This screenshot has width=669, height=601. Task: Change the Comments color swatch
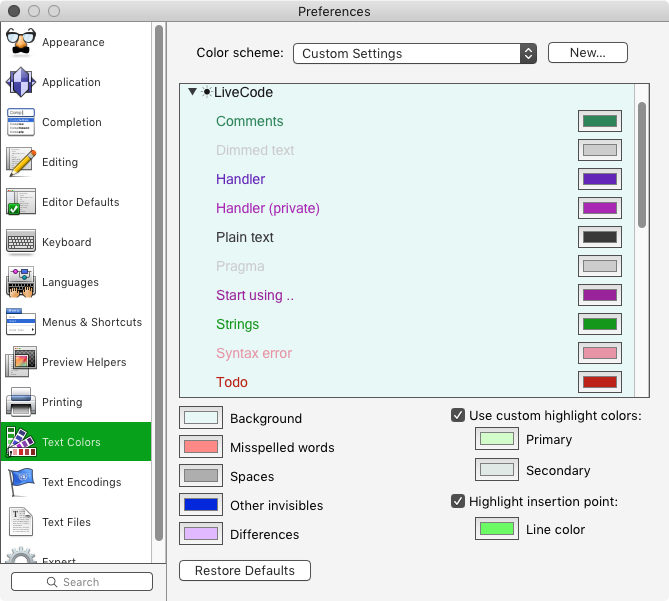coord(599,121)
